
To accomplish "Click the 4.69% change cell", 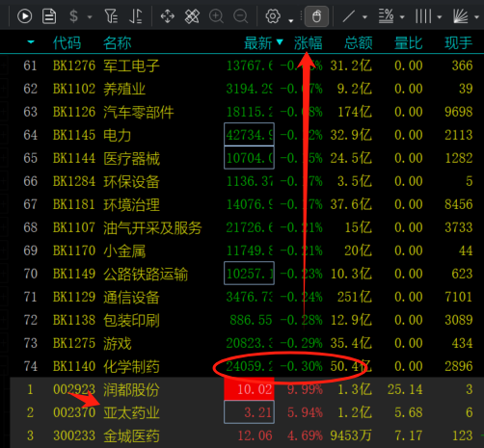I will point(305,435).
